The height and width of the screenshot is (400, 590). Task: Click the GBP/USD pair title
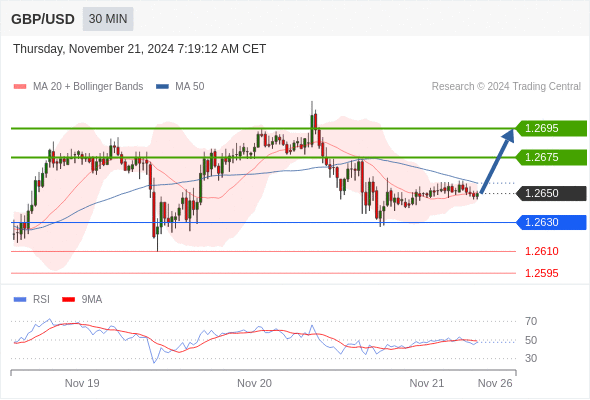tap(43, 19)
